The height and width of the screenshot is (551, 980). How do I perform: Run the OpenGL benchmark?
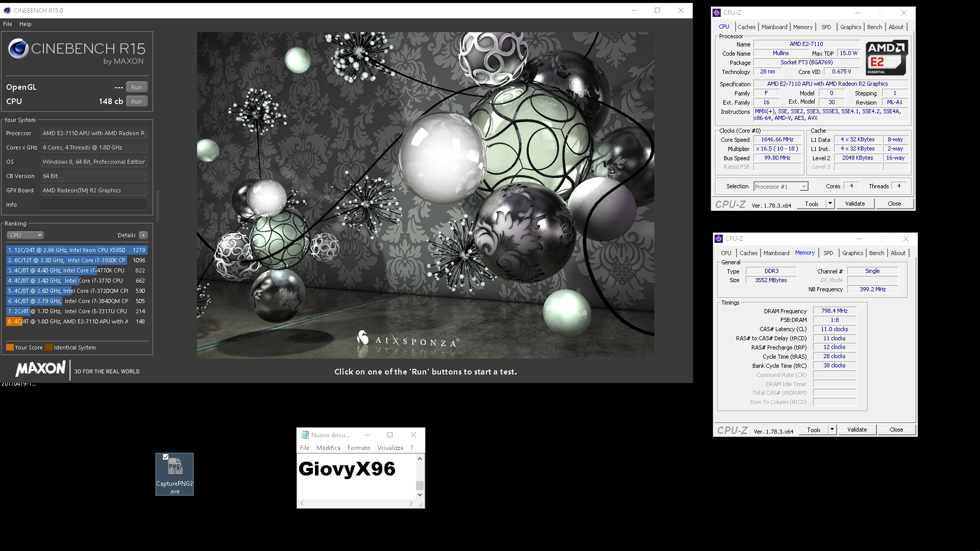tap(136, 87)
